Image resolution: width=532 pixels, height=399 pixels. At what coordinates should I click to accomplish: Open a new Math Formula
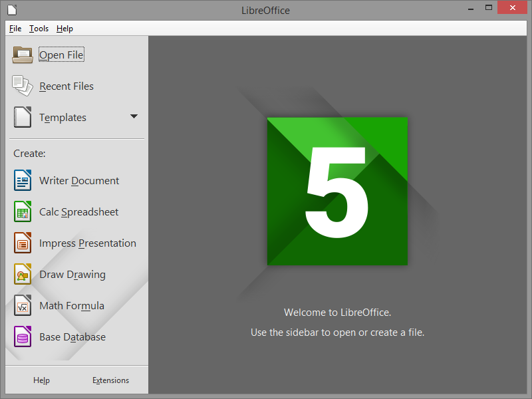click(71, 306)
